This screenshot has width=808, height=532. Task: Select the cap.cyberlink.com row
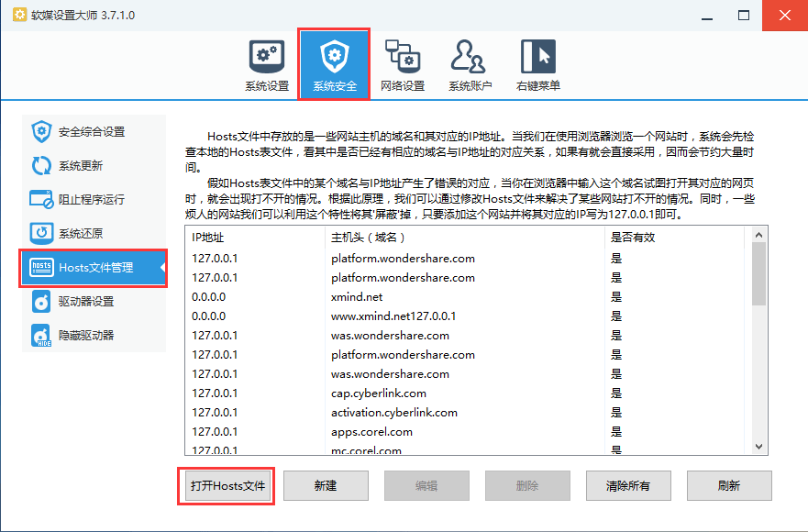pos(465,393)
